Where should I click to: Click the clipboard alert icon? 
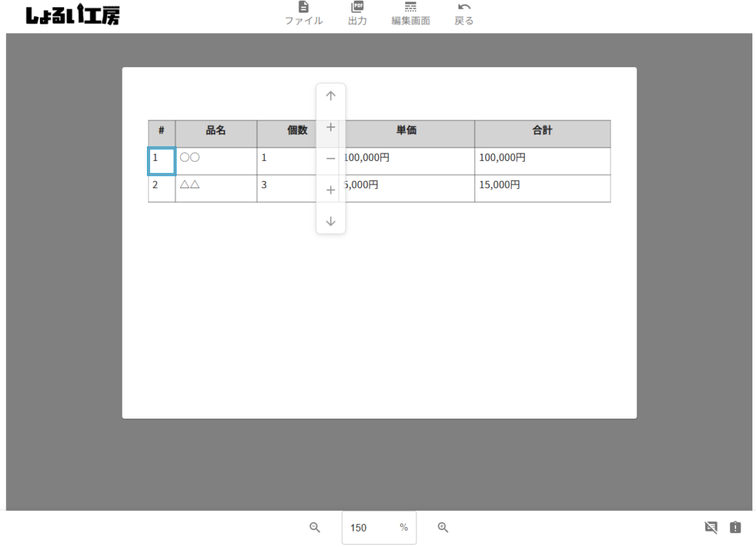[x=735, y=527]
